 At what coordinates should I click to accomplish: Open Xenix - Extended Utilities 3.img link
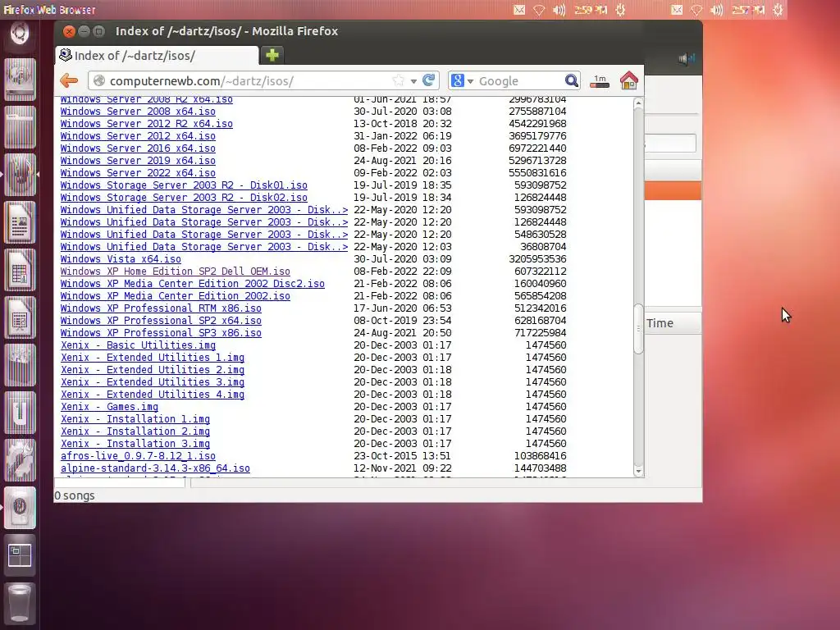152,382
